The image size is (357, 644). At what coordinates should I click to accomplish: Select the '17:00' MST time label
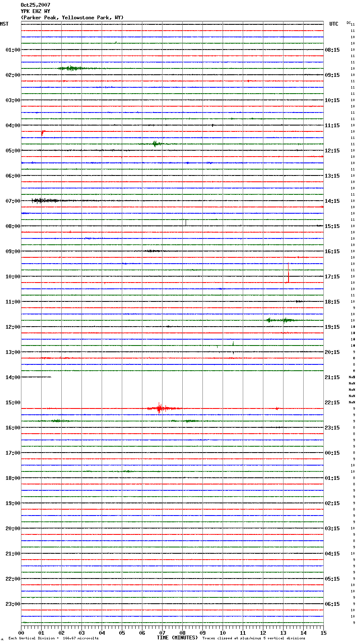point(13,453)
